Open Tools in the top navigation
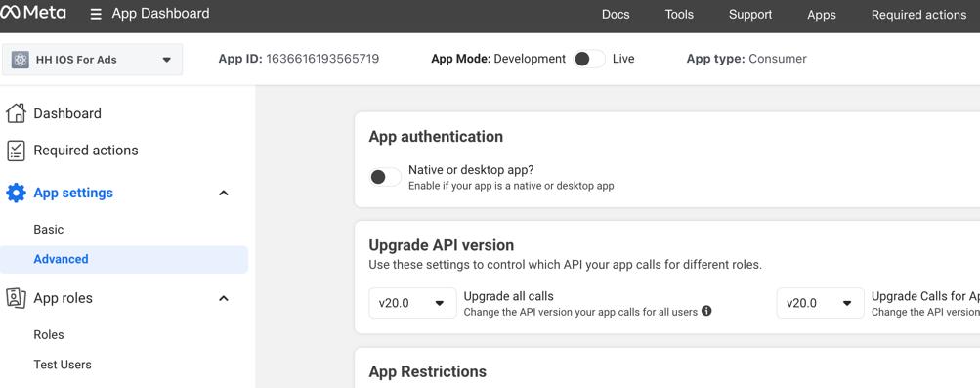The image size is (980, 388). (x=679, y=15)
